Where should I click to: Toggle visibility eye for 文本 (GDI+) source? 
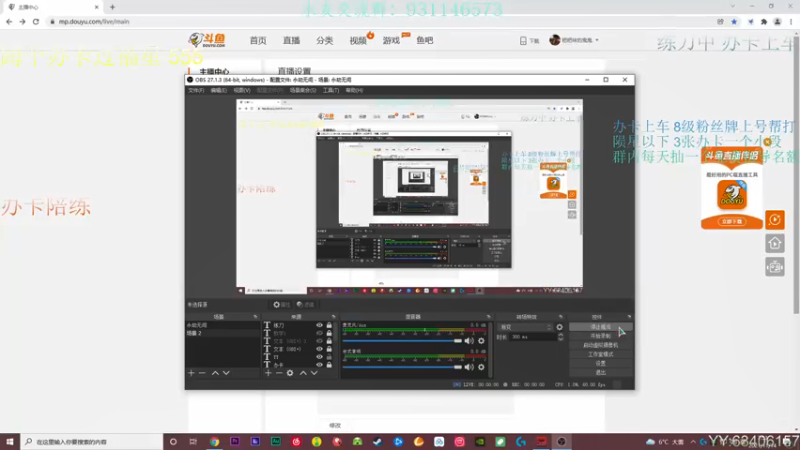point(319,349)
